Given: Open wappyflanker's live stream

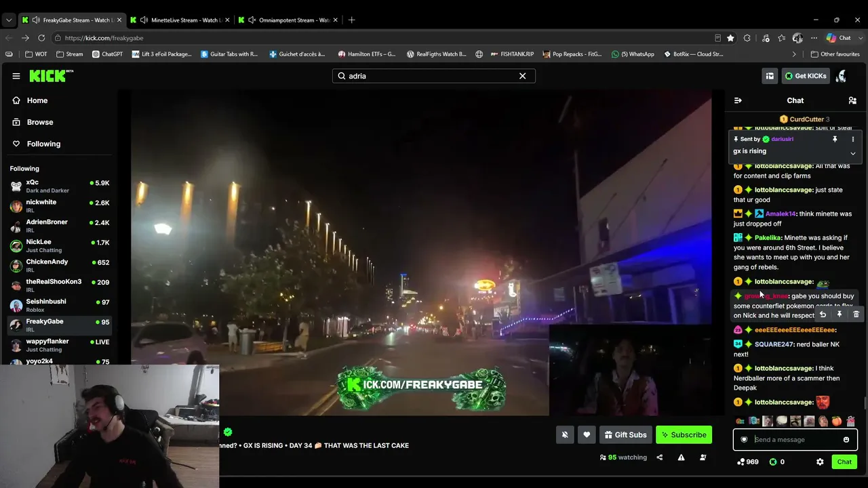Looking at the screenshot, I should (x=60, y=345).
